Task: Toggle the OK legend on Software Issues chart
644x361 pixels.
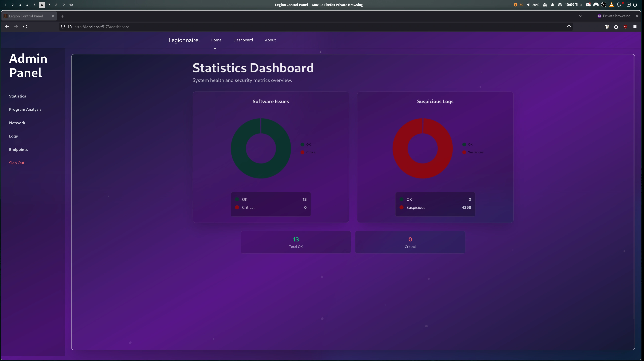Action: [x=305, y=144]
